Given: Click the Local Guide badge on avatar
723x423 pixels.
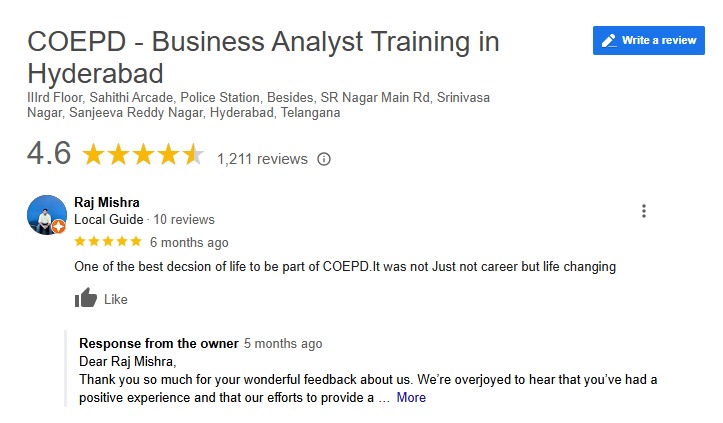Looking at the screenshot, I should click(x=59, y=227).
